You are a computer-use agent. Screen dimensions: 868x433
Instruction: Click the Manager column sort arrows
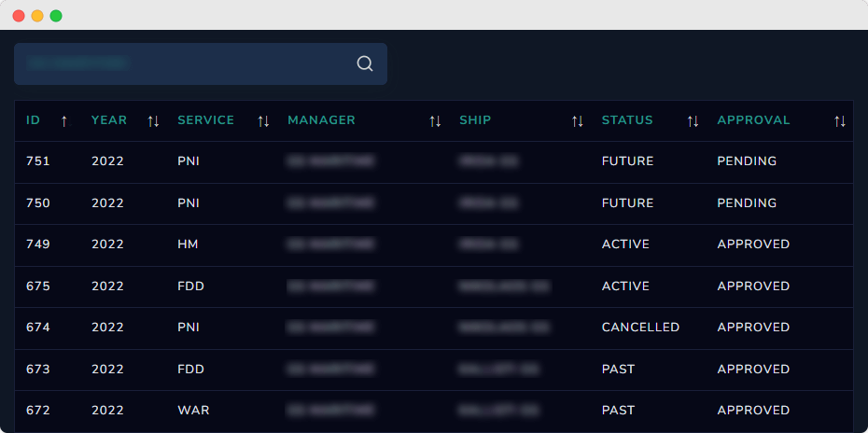[x=435, y=120]
